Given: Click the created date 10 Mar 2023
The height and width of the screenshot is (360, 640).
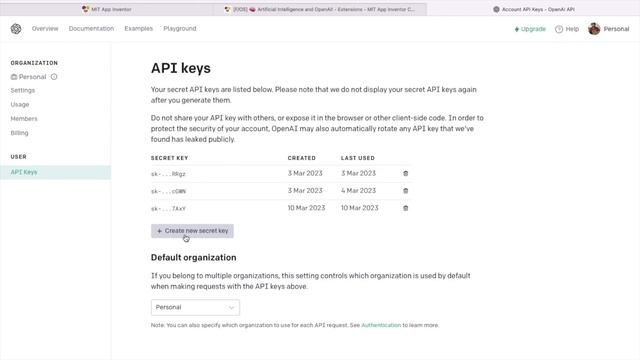Looking at the screenshot, I should coord(306,208).
